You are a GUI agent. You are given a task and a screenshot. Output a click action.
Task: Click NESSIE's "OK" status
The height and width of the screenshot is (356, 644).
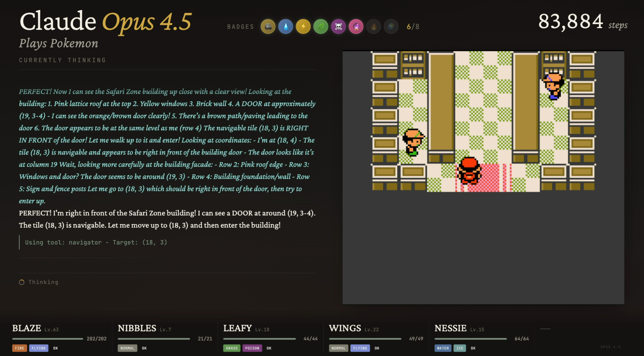pos(473,348)
